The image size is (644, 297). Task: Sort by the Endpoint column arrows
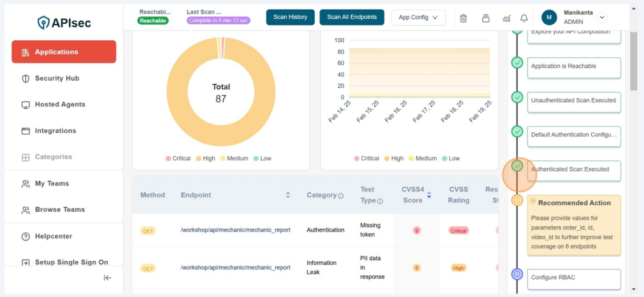pyautogui.click(x=288, y=195)
